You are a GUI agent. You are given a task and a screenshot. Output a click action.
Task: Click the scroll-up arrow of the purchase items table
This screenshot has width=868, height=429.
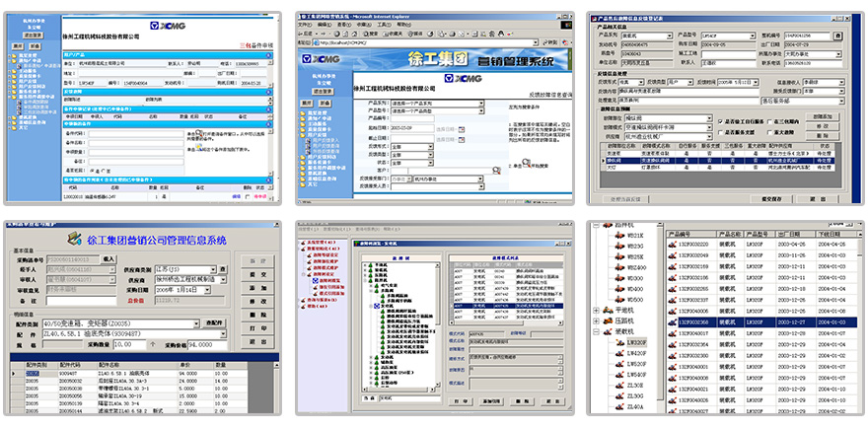click(x=276, y=365)
